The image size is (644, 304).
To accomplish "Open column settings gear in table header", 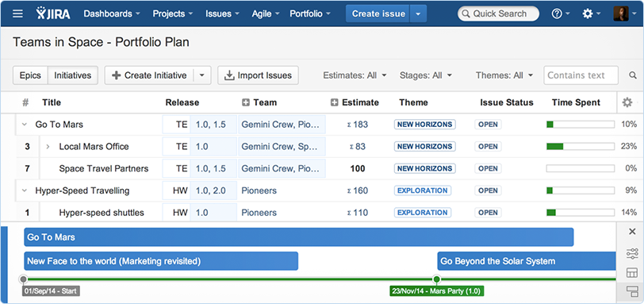I will coord(627,102).
